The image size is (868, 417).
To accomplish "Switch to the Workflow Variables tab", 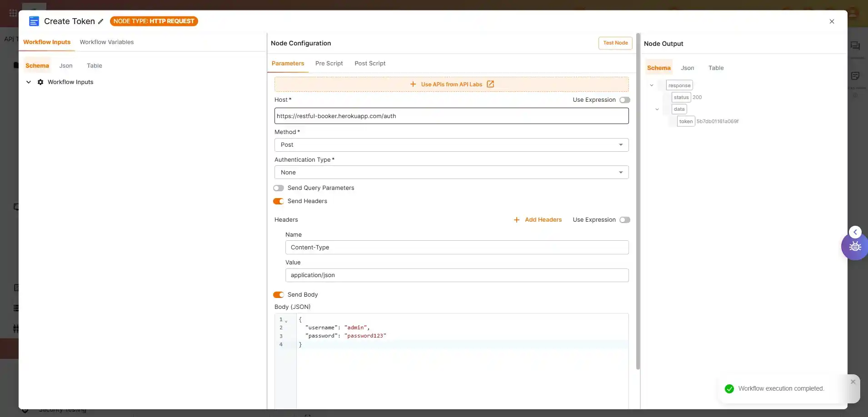I will tap(106, 42).
